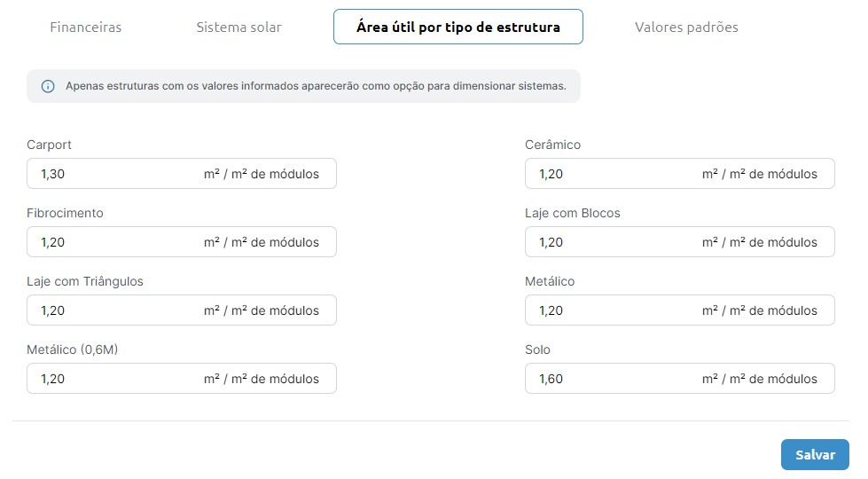Viewport: 868px width, 479px height.
Task: Click the Solo value input showing 1,60
Action: [x=680, y=379]
